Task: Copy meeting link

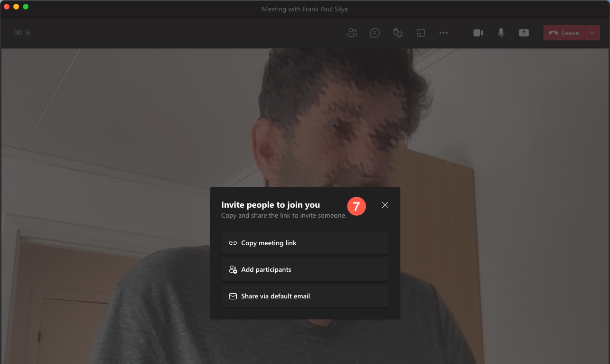Action: pos(305,243)
